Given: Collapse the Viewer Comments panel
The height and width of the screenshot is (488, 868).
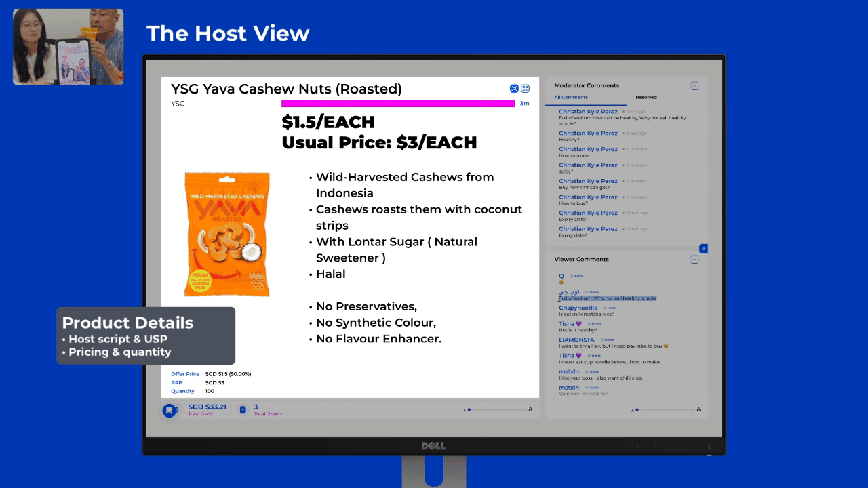Looking at the screenshot, I should [694, 260].
